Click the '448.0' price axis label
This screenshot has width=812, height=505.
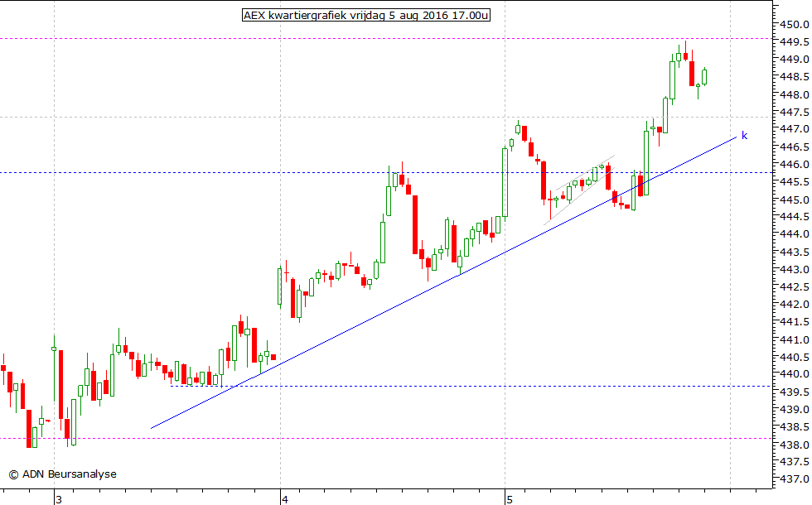(795, 94)
